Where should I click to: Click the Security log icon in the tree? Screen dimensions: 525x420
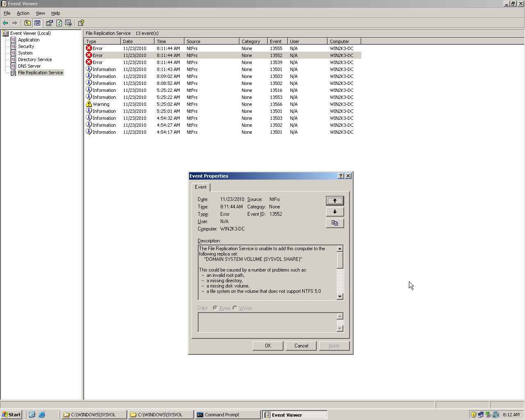pos(13,46)
